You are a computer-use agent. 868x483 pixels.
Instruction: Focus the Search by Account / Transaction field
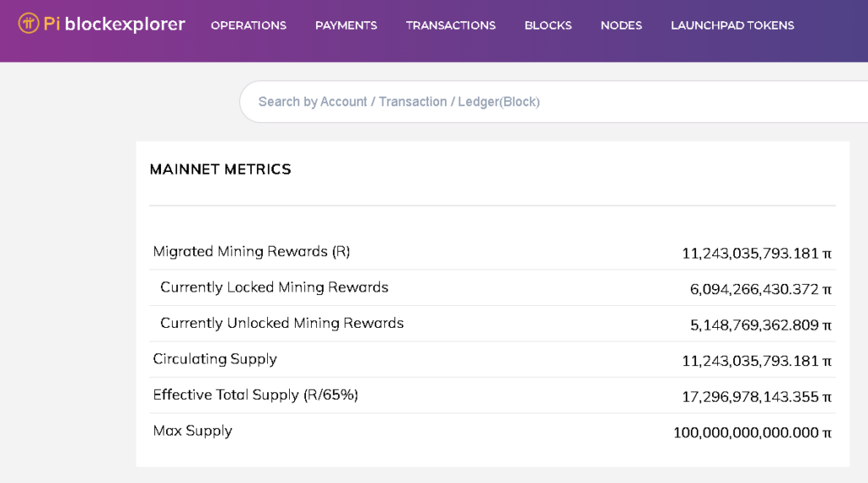pos(554,102)
